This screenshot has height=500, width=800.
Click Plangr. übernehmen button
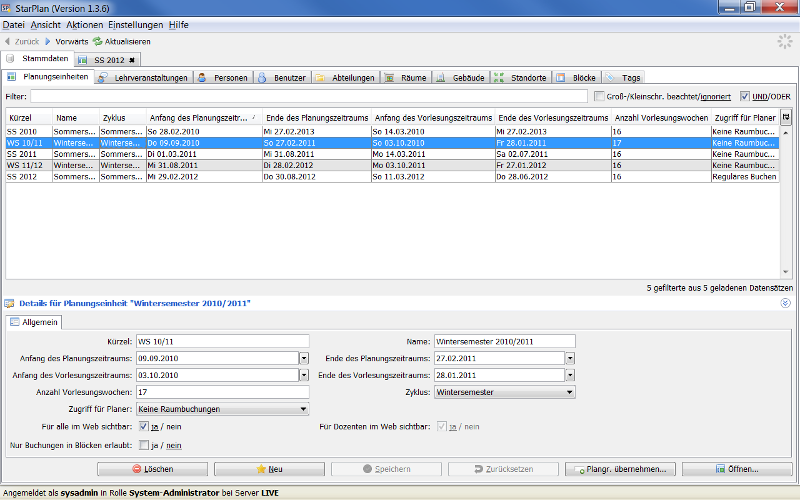pyautogui.click(x=620, y=469)
